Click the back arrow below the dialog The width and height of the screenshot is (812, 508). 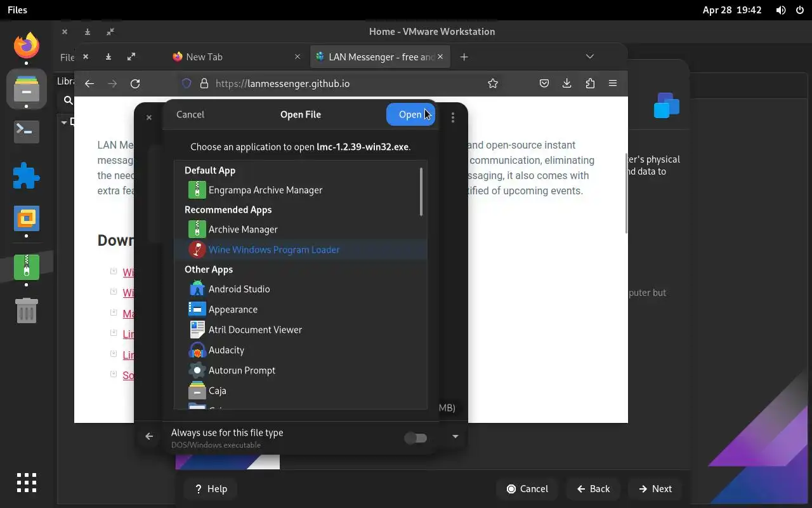click(149, 436)
